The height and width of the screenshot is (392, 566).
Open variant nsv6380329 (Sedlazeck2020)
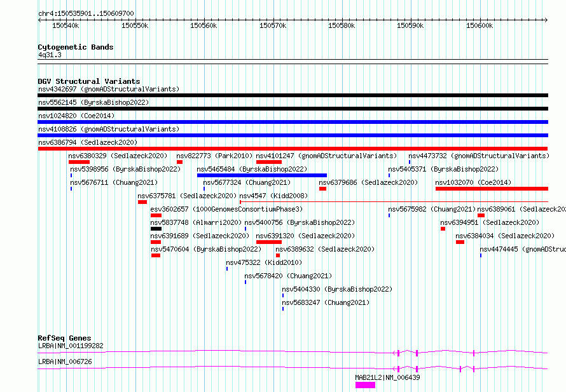[x=118, y=156]
